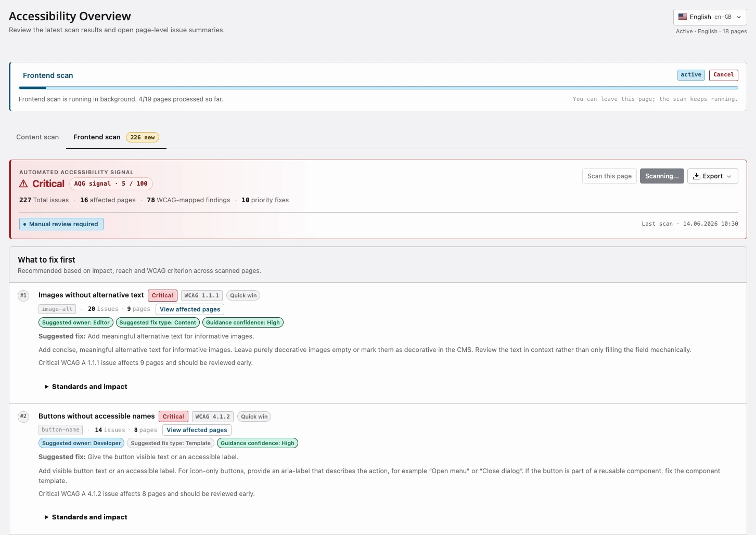
Task: Expand Standards and impact under Buttons item
Action: coord(86,517)
